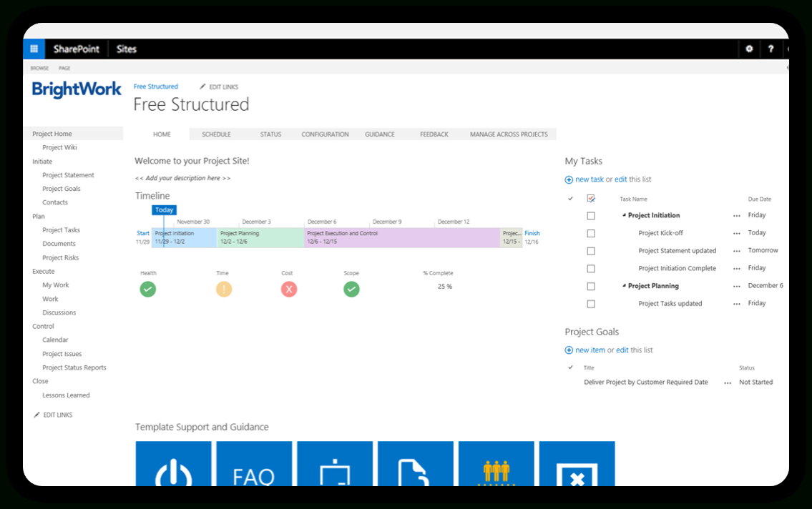This screenshot has height=509, width=812.
Task: Toggle the select-all checkbox in My Tasks header
Action: pos(591,199)
